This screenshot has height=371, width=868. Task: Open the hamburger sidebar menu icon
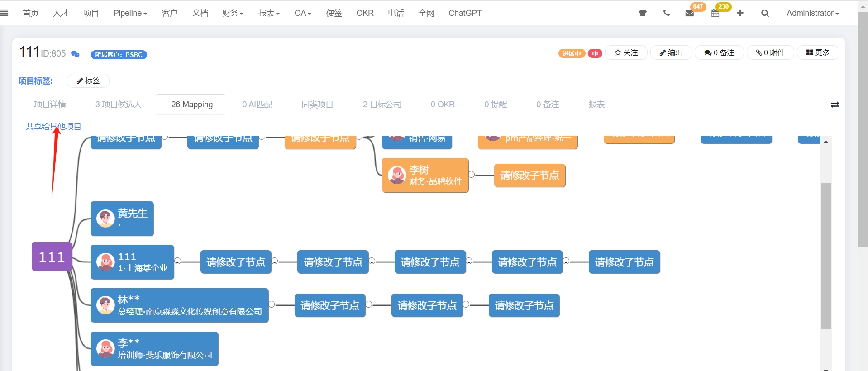click(4, 13)
